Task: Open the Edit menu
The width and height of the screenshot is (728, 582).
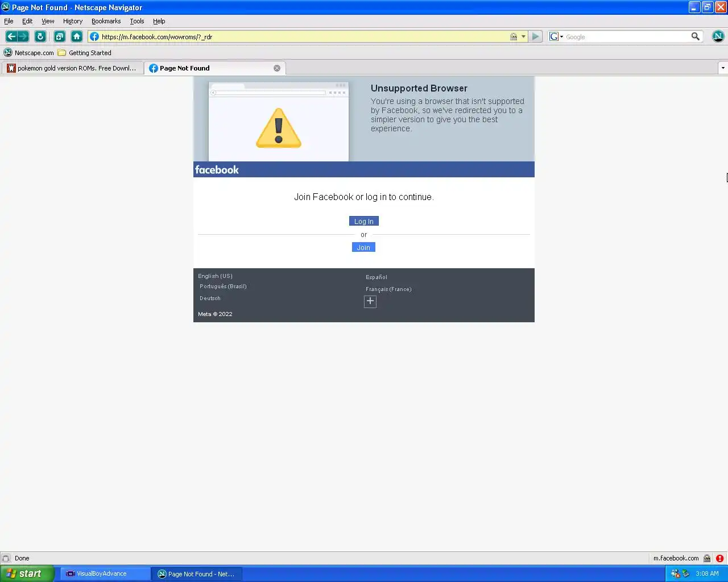Action: pos(27,21)
